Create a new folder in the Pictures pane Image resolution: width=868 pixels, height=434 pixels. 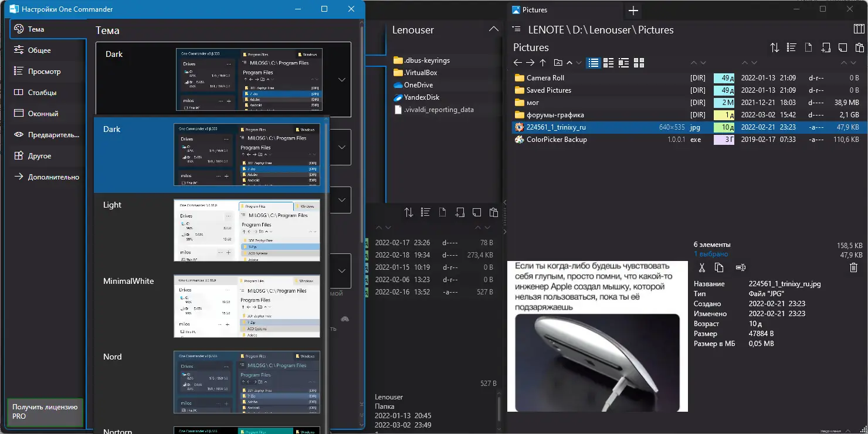pyautogui.click(x=826, y=48)
